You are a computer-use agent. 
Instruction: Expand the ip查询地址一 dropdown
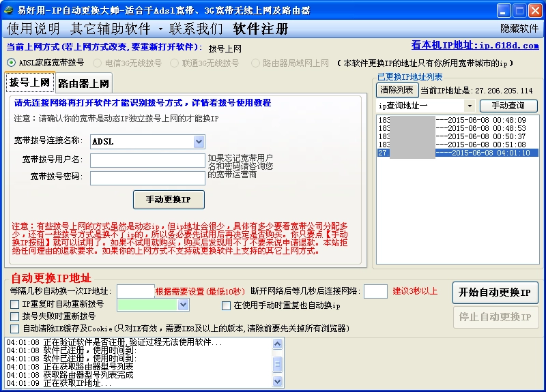click(x=470, y=106)
